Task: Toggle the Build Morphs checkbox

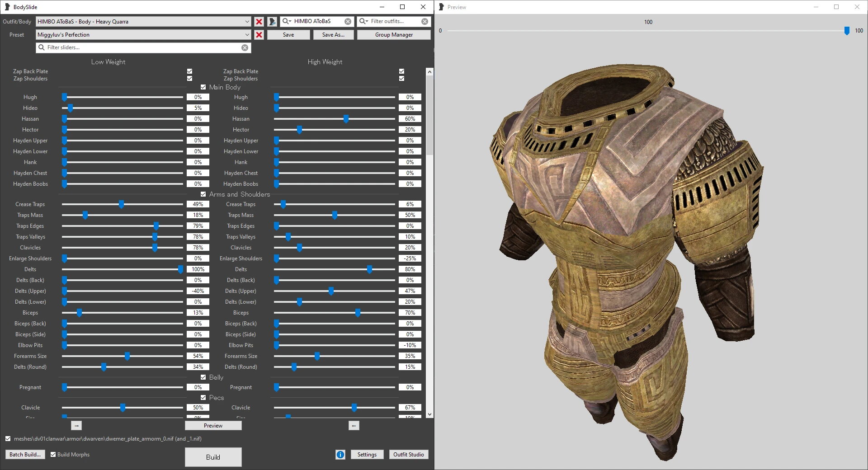Action: (53, 455)
